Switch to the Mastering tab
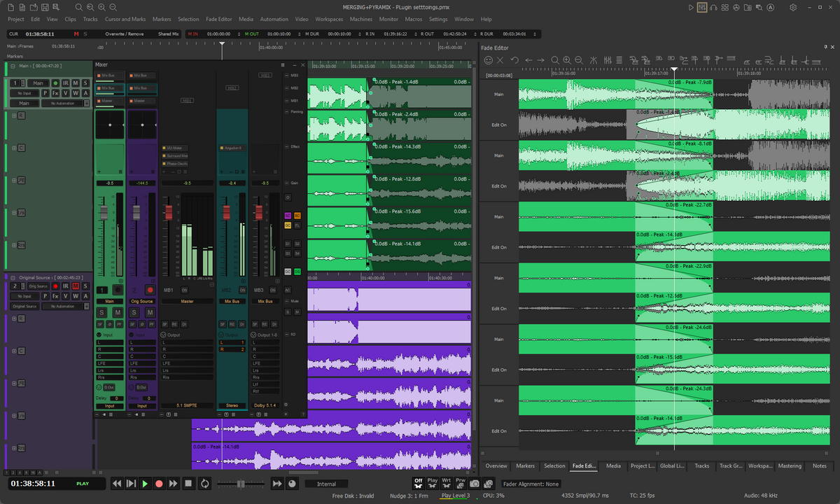Viewport: 840px width, 504px height. pyautogui.click(x=789, y=466)
